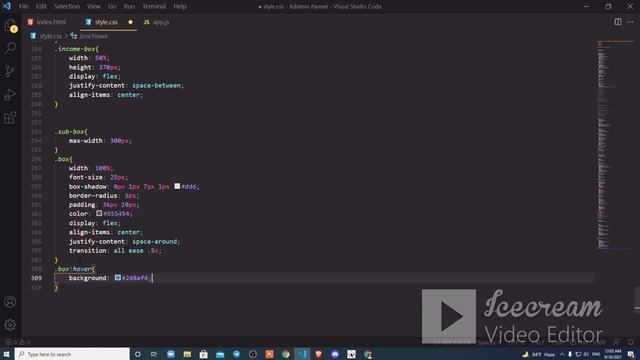This screenshot has width=640, height=360.
Task: Open the Accounts menu icon
Action: pyautogui.click(x=10, y=302)
